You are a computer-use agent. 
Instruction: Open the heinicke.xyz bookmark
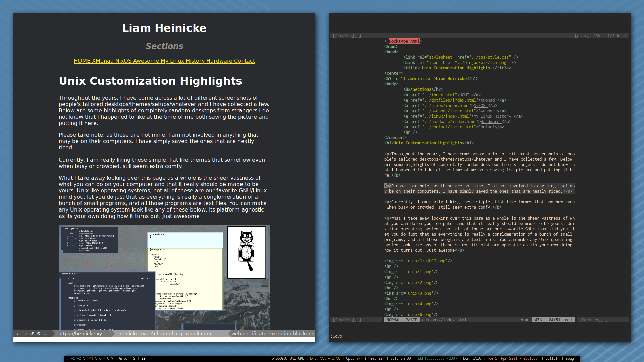click(x=133, y=334)
